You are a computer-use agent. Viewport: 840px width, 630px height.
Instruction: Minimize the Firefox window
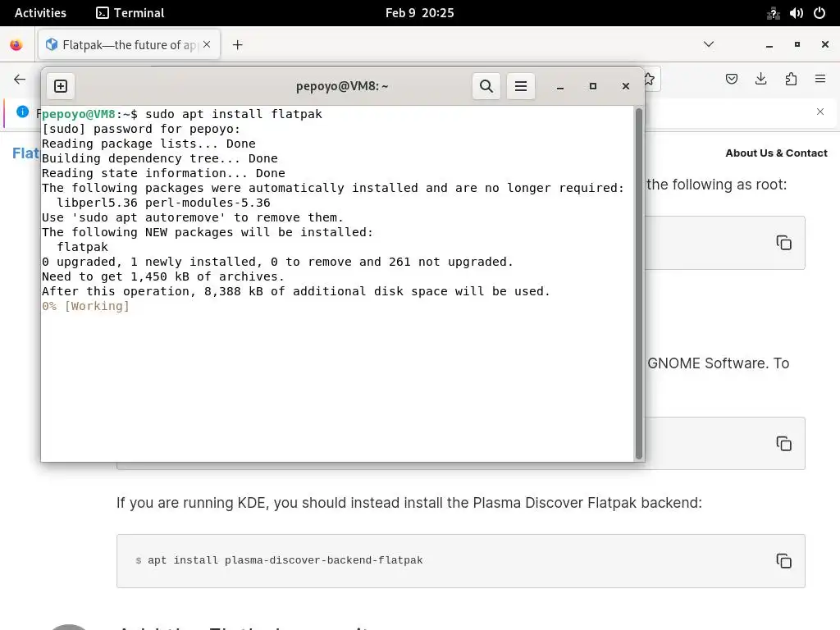pyautogui.click(x=769, y=45)
